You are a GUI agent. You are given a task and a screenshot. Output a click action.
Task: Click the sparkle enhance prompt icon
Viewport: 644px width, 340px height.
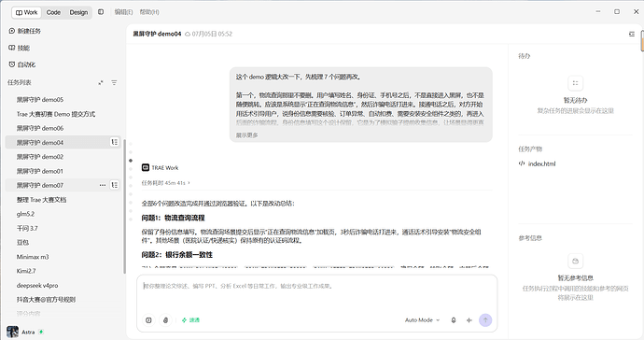coord(469,319)
